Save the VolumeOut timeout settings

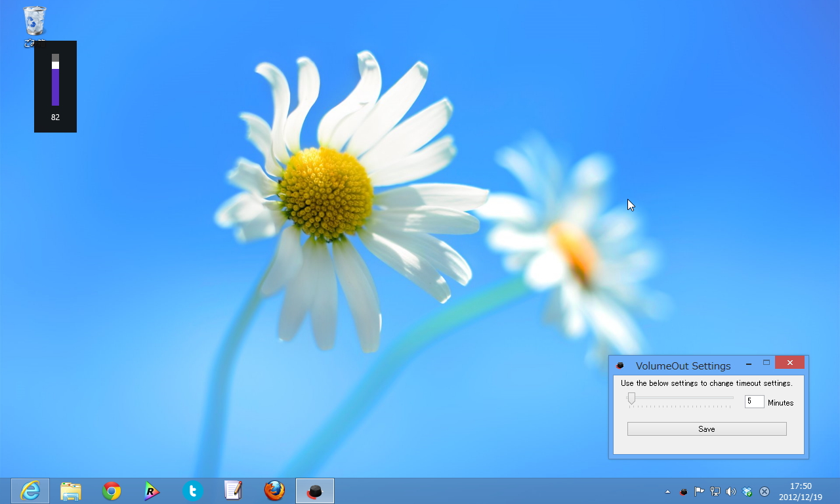pos(706,429)
